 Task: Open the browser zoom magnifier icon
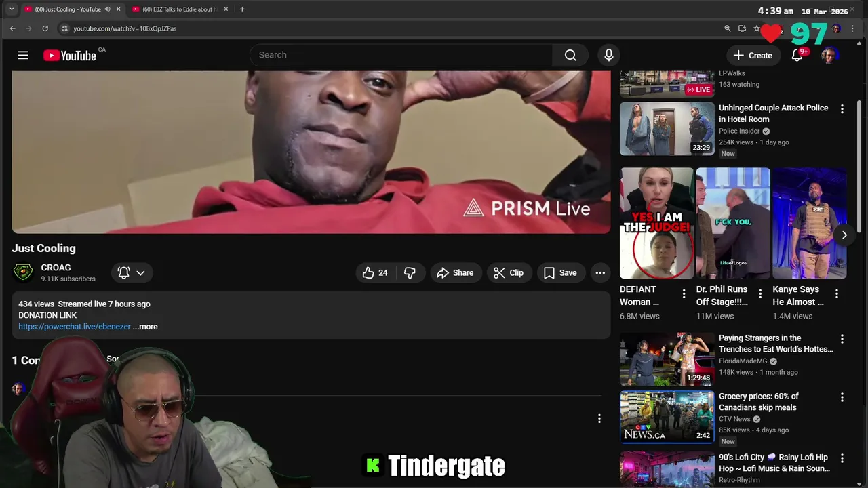[x=728, y=28]
